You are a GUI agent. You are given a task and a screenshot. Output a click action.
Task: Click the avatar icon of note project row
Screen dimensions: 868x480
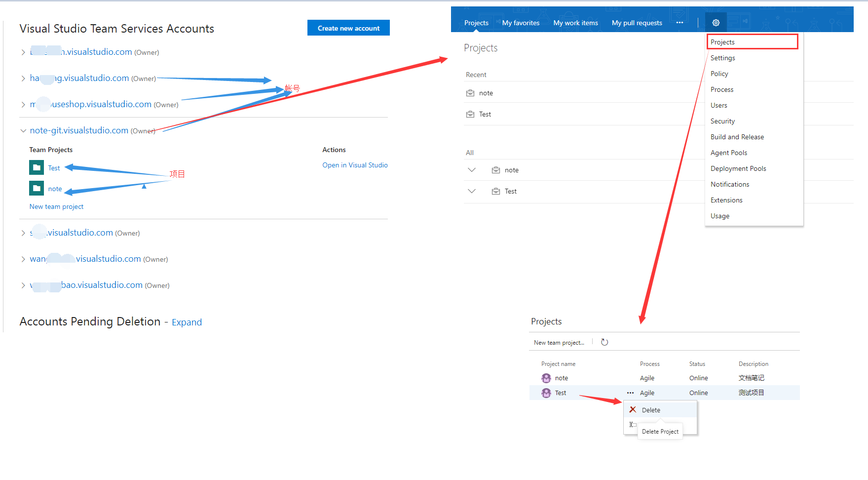tap(546, 378)
